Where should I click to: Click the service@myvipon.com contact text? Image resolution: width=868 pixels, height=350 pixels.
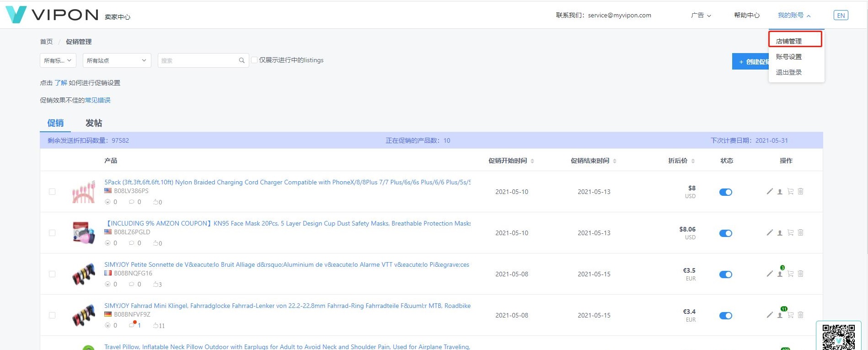tap(619, 15)
